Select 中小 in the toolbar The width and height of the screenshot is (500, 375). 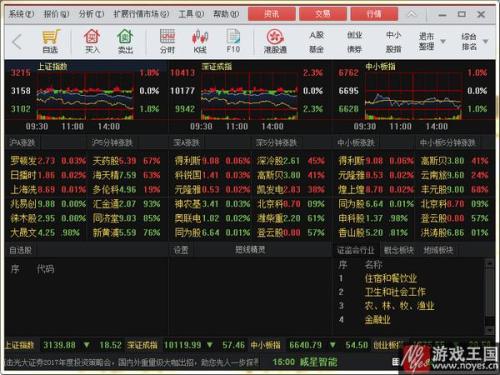click(x=394, y=35)
